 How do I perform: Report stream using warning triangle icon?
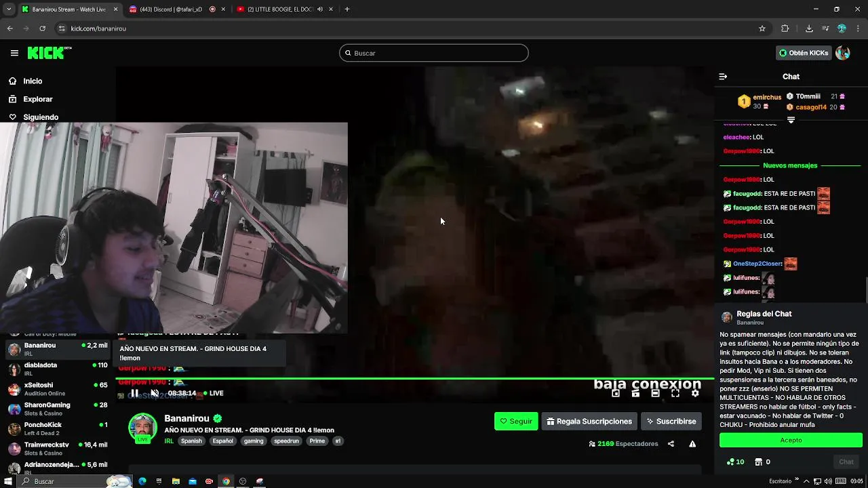[692, 444]
